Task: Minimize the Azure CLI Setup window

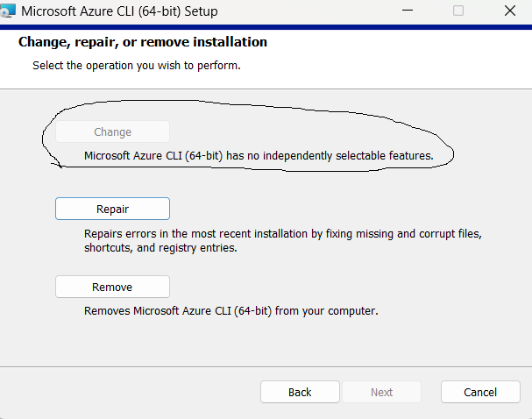Action: [408, 11]
